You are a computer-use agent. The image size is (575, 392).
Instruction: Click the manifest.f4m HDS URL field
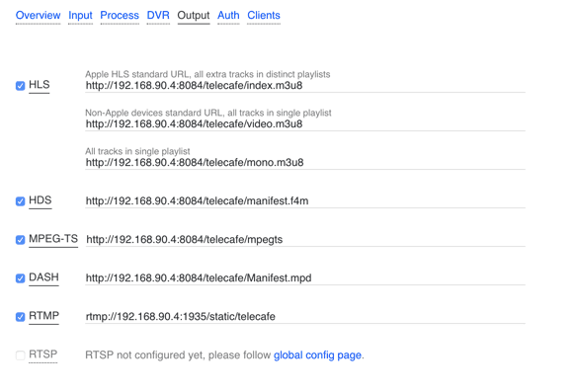[305, 201]
